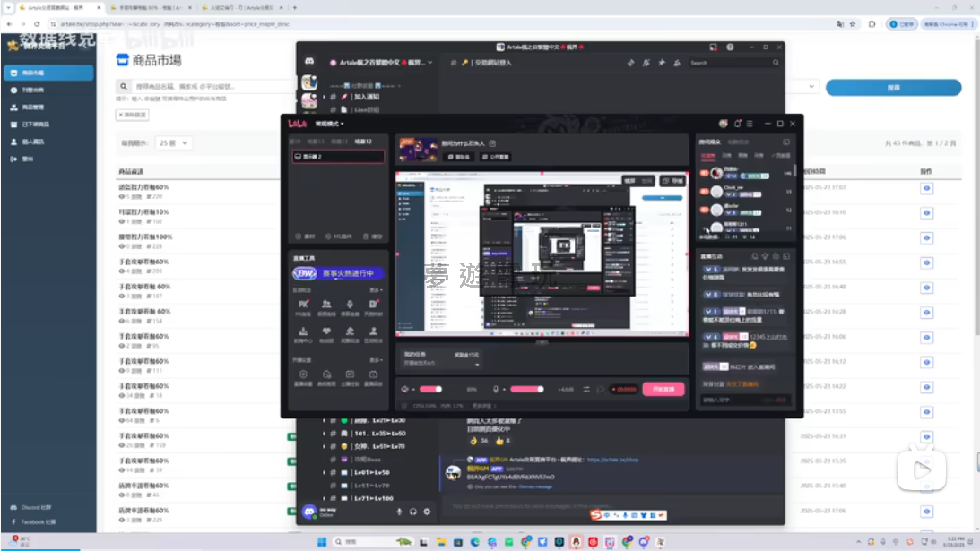This screenshot has height=551, width=980.
Task: Open the audio mixer settings icon beside the mic slider
Action: 586,389
